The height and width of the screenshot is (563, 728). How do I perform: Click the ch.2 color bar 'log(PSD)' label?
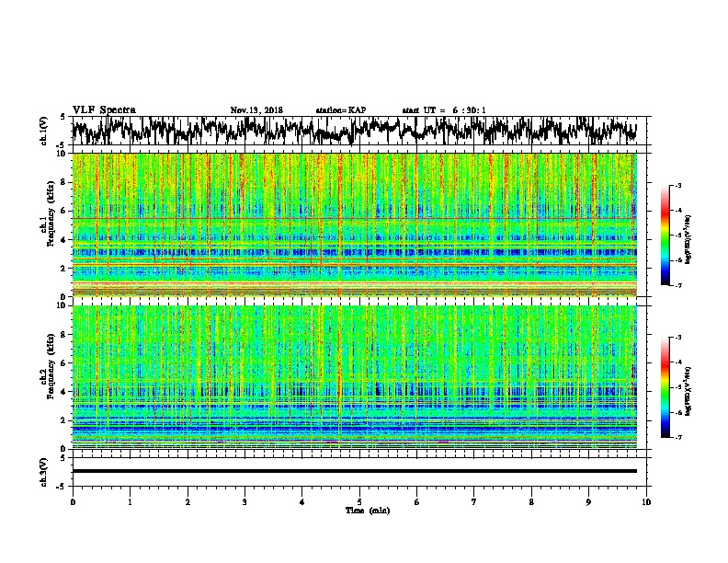688,392
